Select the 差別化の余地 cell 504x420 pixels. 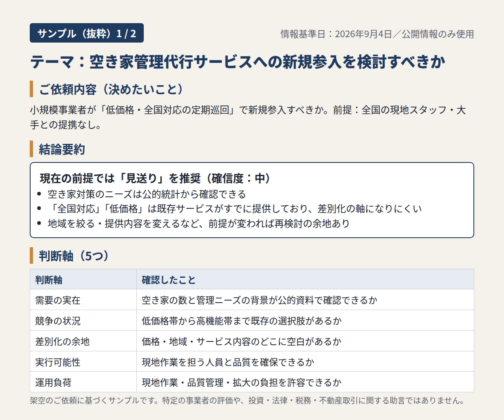tap(83, 341)
